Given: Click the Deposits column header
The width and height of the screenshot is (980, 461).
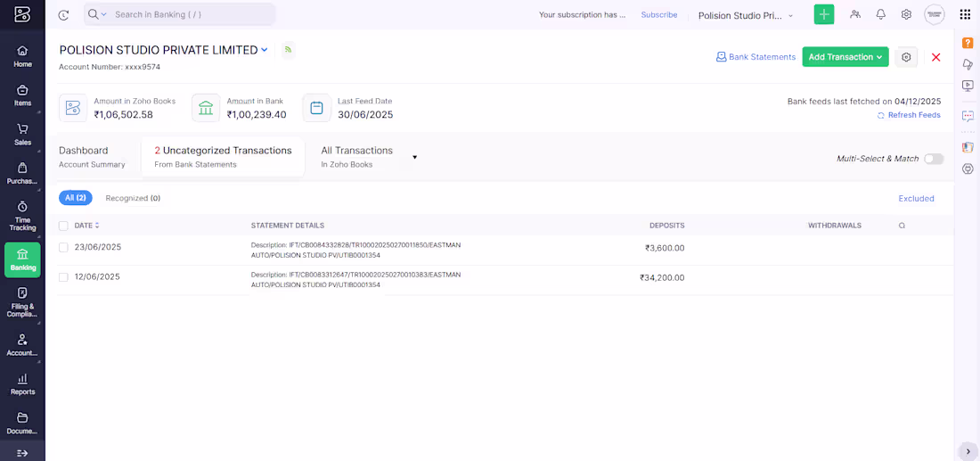Looking at the screenshot, I should [x=667, y=226].
